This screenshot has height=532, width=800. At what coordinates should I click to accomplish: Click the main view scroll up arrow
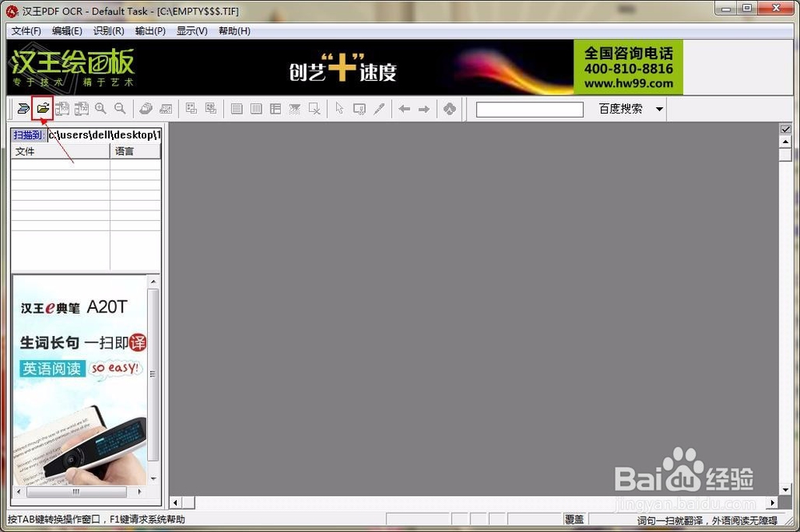click(786, 142)
